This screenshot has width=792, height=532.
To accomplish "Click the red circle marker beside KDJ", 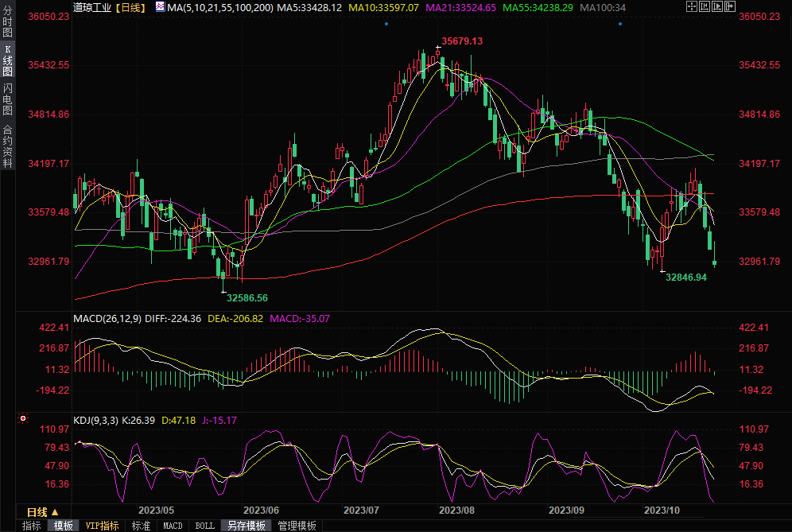I will (x=23, y=418).
